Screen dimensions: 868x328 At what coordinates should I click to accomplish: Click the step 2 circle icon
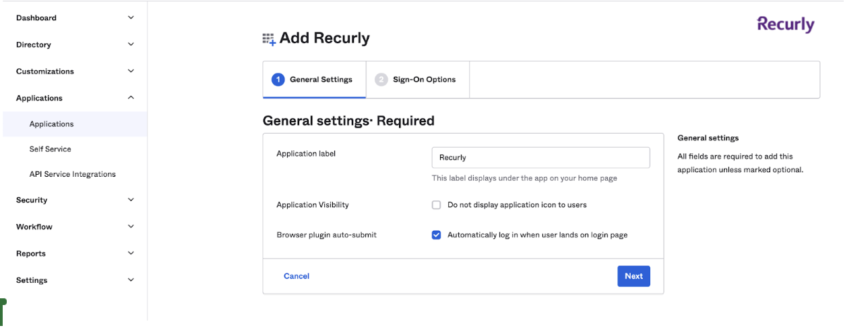coord(381,80)
